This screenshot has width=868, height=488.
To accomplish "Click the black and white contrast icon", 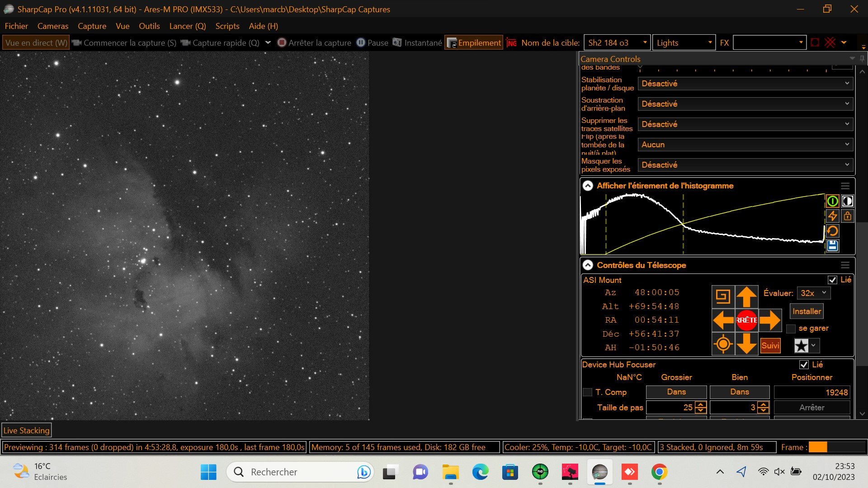I will [x=847, y=201].
